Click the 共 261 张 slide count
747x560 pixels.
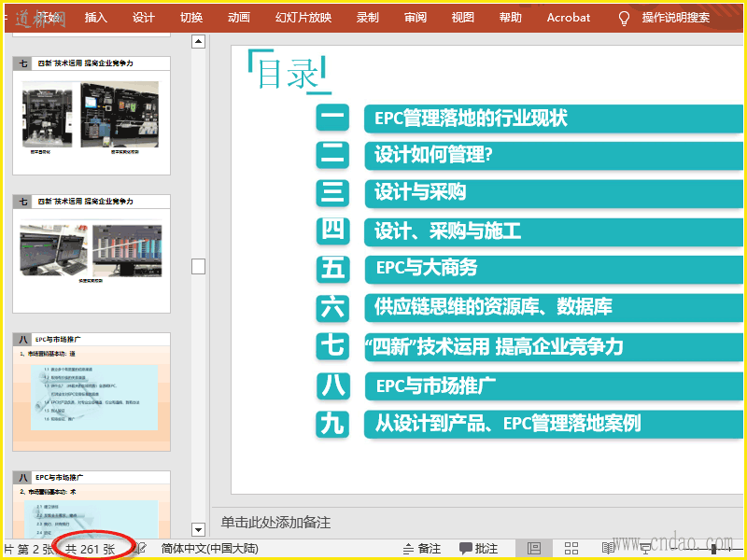tap(90, 549)
